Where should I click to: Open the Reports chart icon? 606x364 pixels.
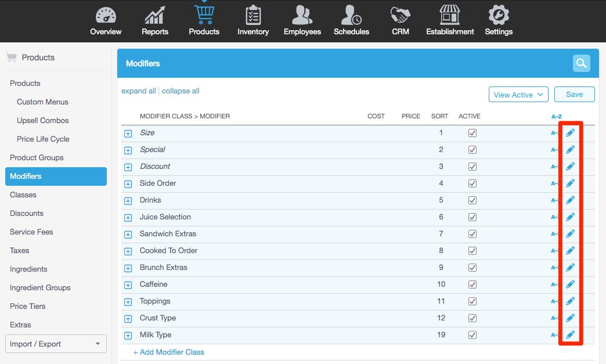coord(154,16)
